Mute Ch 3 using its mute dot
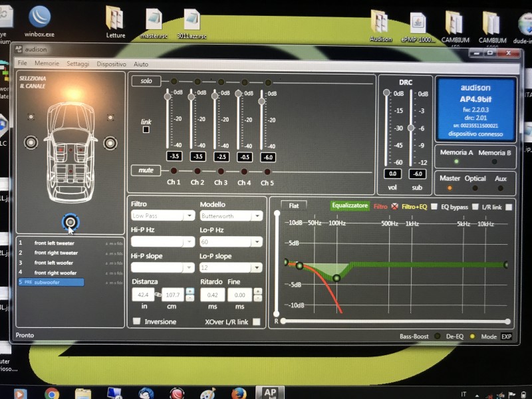532x399 pixels. pos(221,171)
